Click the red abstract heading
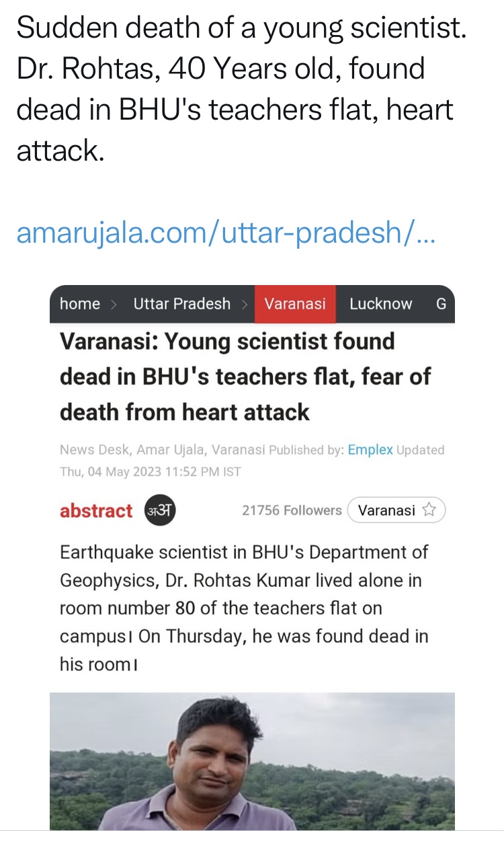The width and height of the screenshot is (504, 841). pos(96,511)
